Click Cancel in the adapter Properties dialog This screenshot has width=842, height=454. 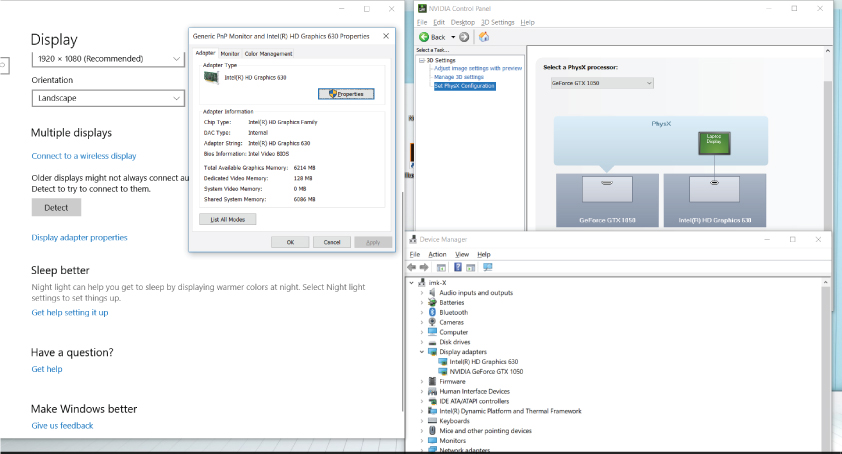(332, 242)
